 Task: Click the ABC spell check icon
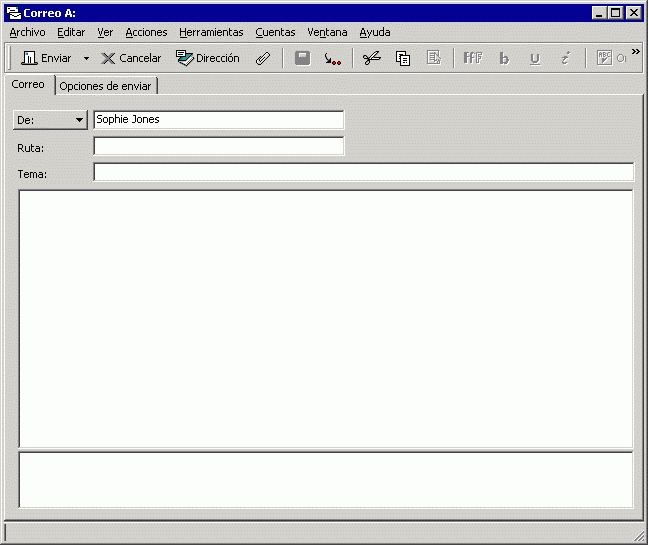pos(605,58)
